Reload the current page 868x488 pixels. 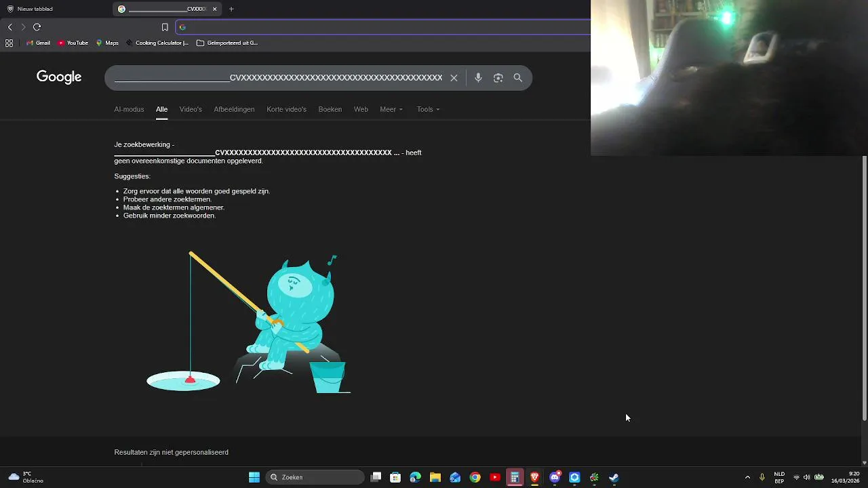tap(37, 27)
